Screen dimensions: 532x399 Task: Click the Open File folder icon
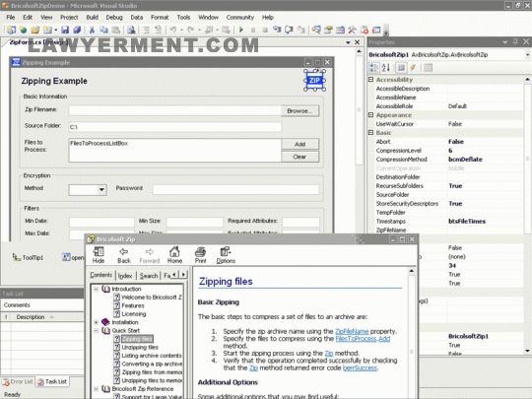(x=34, y=30)
